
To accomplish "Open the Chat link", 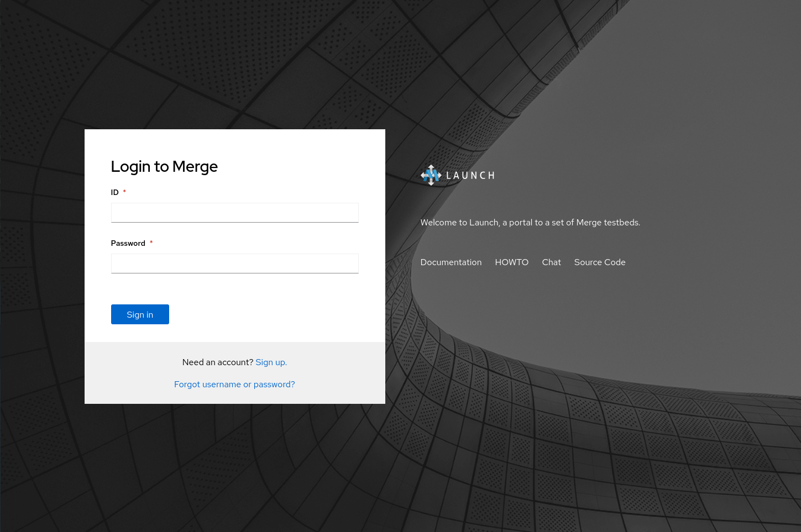I will point(552,262).
